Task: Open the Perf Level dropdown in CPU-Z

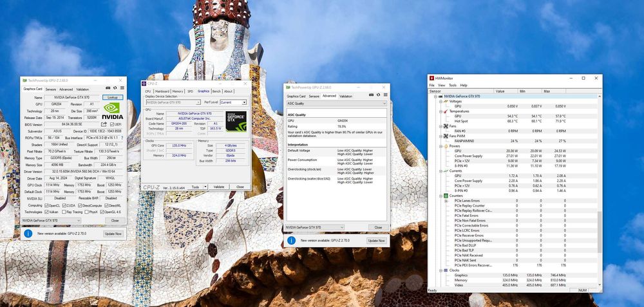Action: pyautogui.click(x=233, y=102)
